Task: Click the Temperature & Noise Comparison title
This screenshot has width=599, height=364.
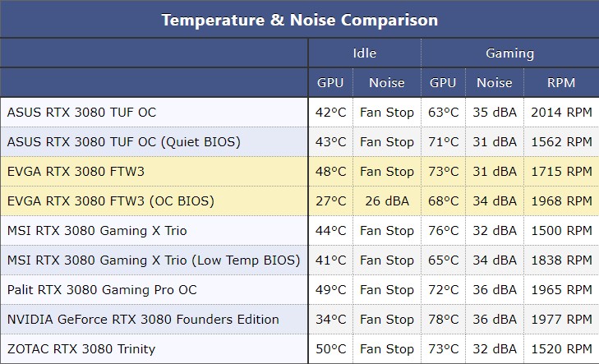Action: coord(299,19)
